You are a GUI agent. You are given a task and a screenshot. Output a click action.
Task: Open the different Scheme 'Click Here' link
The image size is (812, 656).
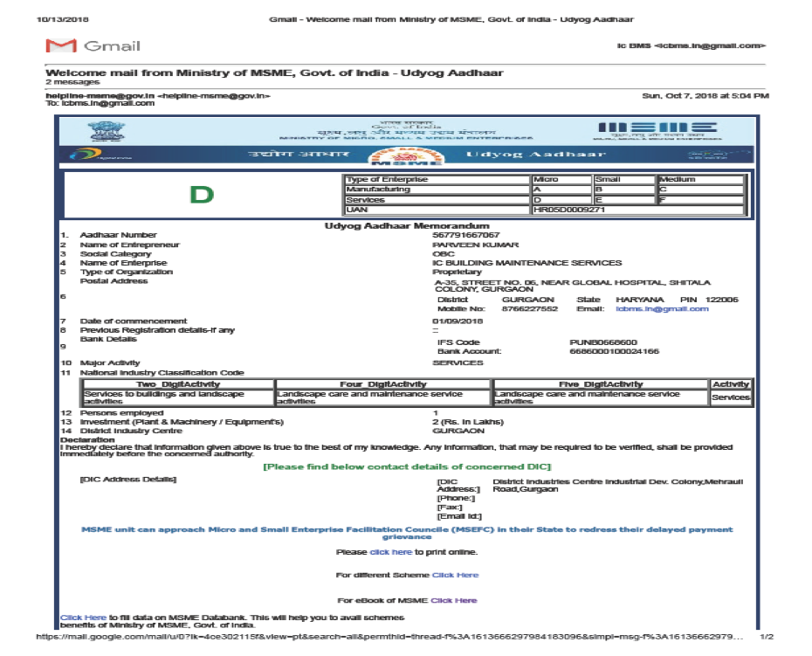tap(455, 575)
